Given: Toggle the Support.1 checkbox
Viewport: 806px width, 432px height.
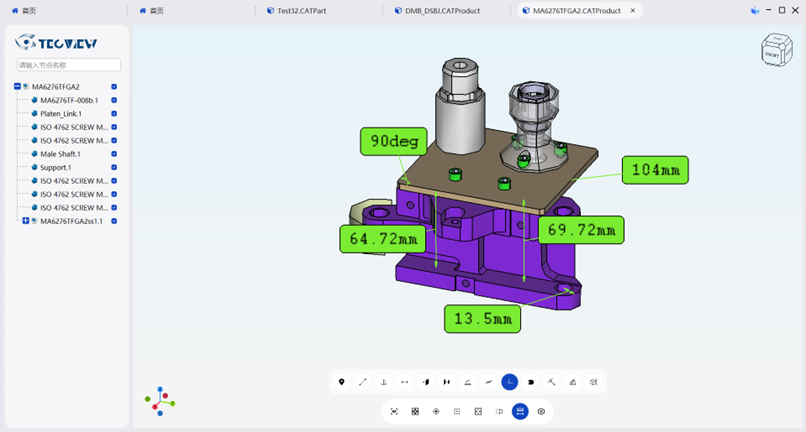Looking at the screenshot, I should (x=114, y=167).
